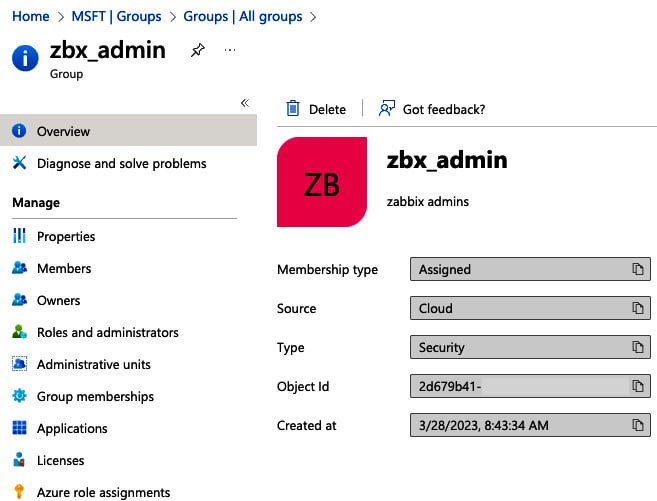The width and height of the screenshot is (657, 501).
Task: Collapse the sidebar with double chevron
Action: (x=245, y=103)
